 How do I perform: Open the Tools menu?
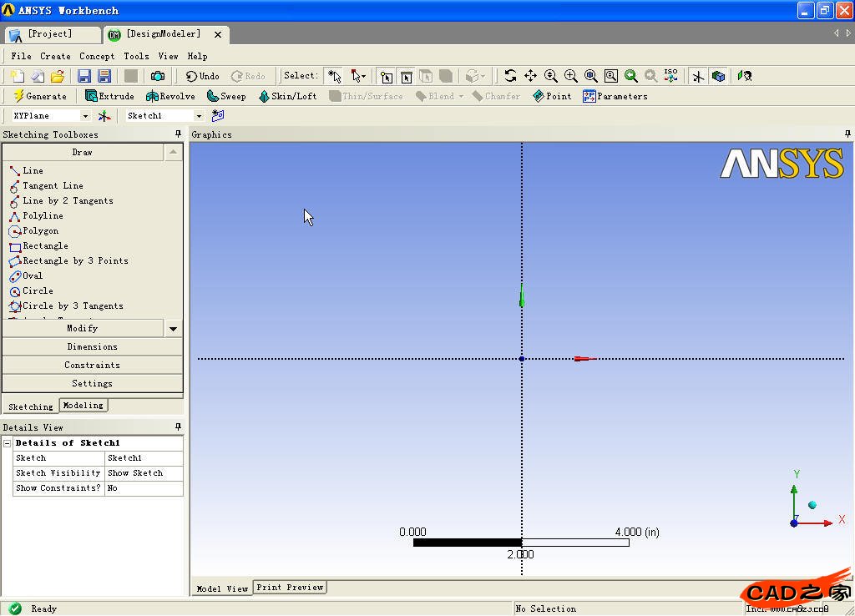[136, 56]
